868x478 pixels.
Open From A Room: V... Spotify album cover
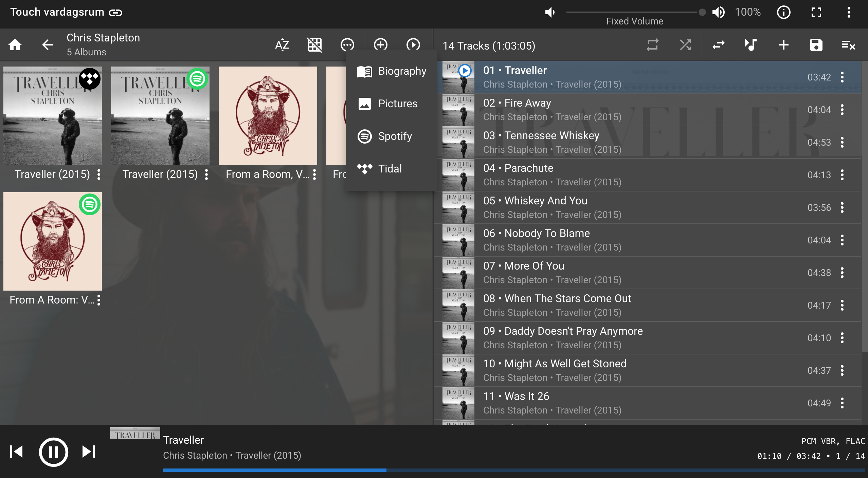pos(53,241)
